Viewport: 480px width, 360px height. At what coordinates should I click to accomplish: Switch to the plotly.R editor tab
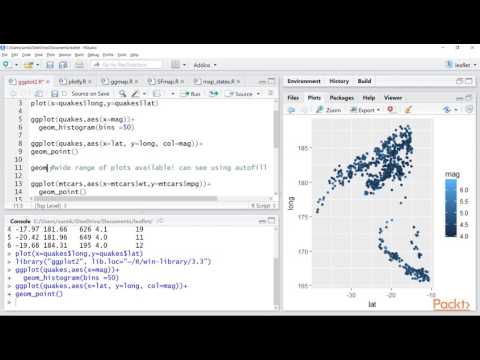(74, 82)
